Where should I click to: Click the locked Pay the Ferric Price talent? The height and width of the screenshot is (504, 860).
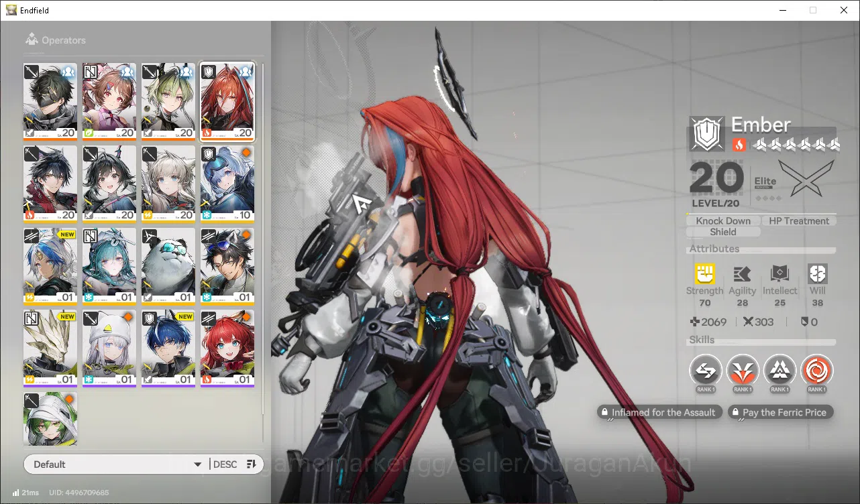click(781, 413)
